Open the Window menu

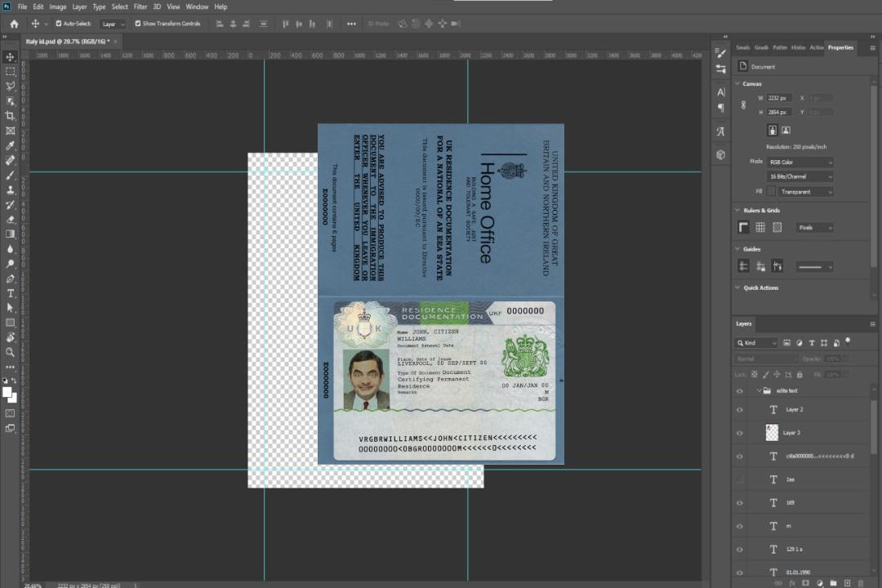coord(197,7)
